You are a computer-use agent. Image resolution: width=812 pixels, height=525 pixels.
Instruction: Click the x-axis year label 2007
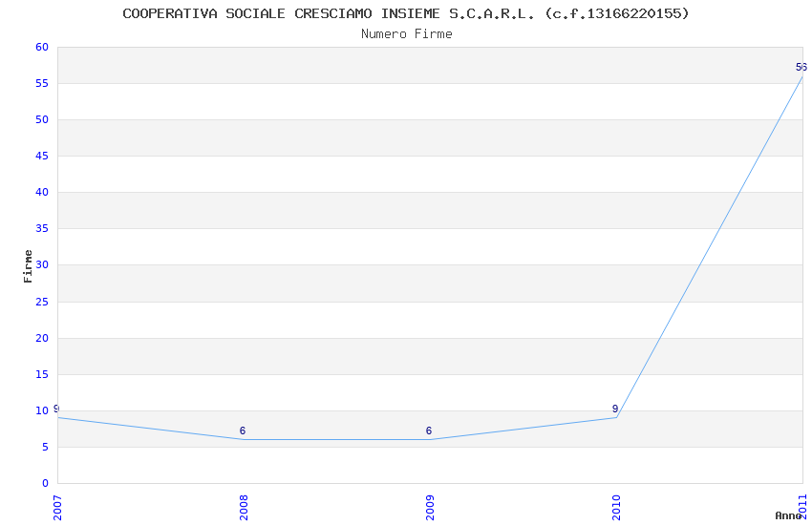point(57,508)
